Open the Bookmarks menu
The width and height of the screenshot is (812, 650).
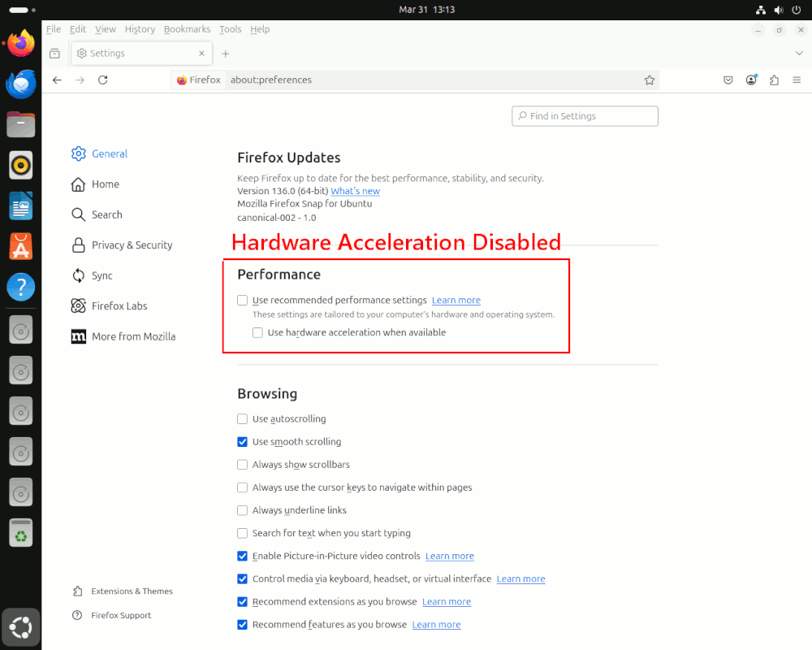coord(187,29)
